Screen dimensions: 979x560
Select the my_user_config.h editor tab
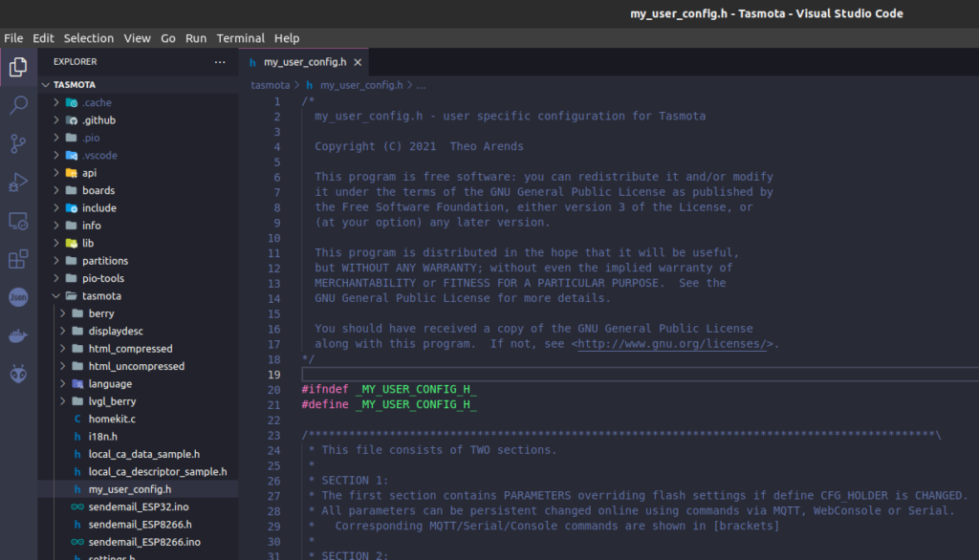(x=305, y=62)
